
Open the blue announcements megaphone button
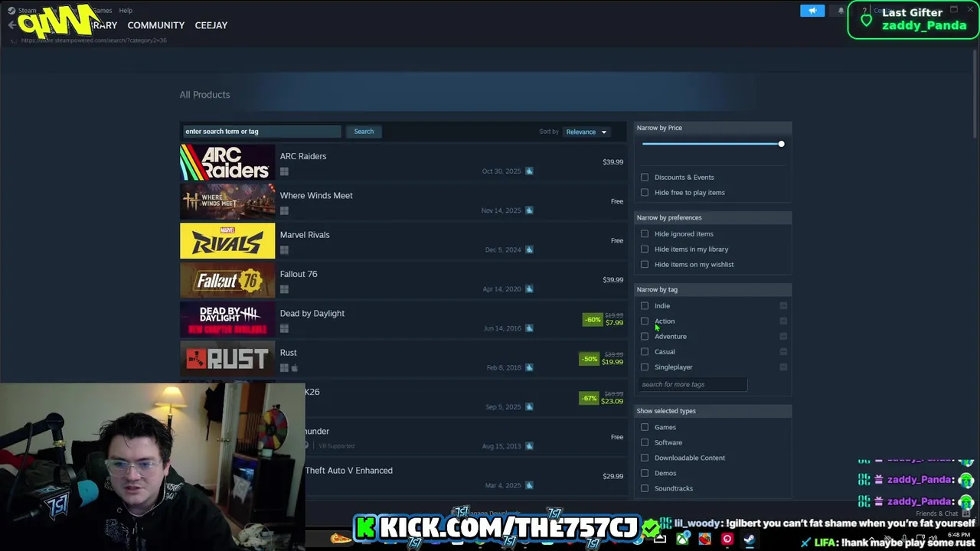point(812,11)
